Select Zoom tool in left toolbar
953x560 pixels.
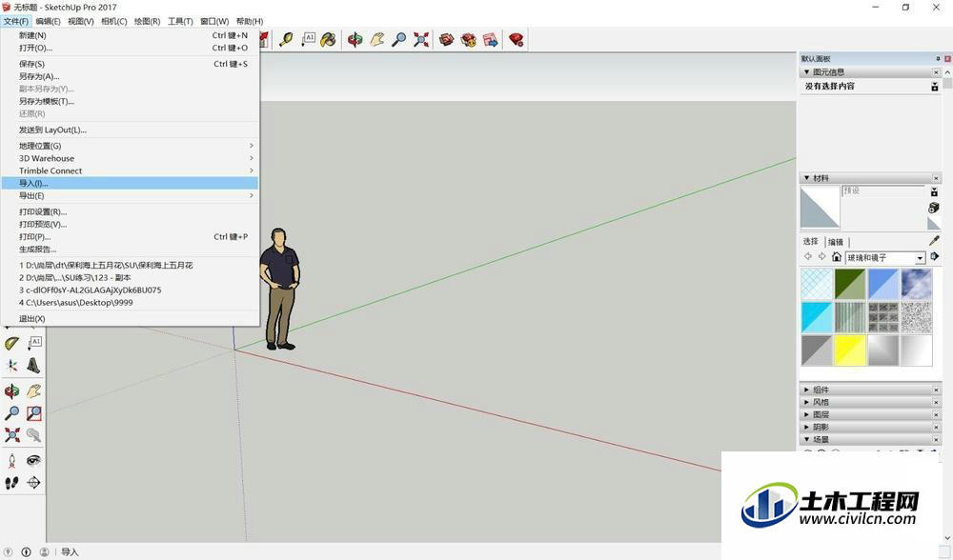click(x=11, y=413)
